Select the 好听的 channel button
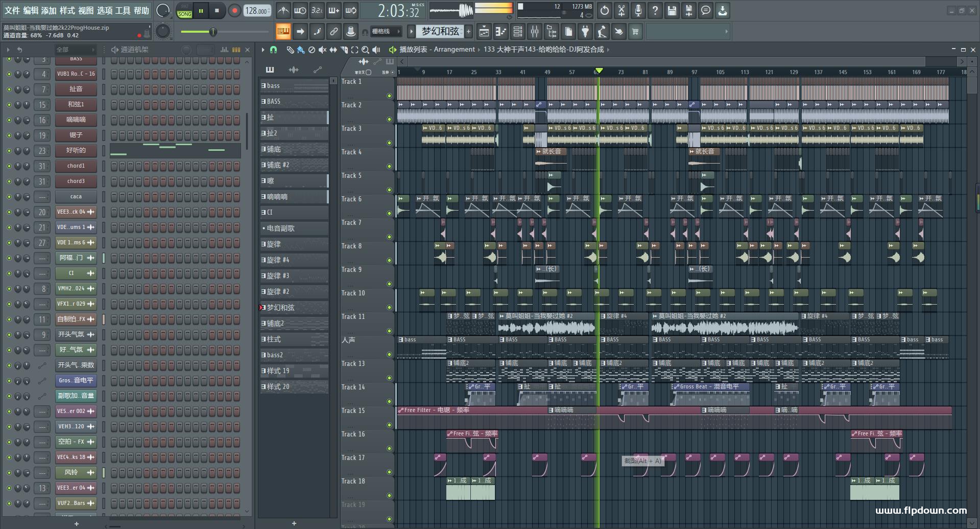Viewport: 980px width, 529px height. (76, 150)
